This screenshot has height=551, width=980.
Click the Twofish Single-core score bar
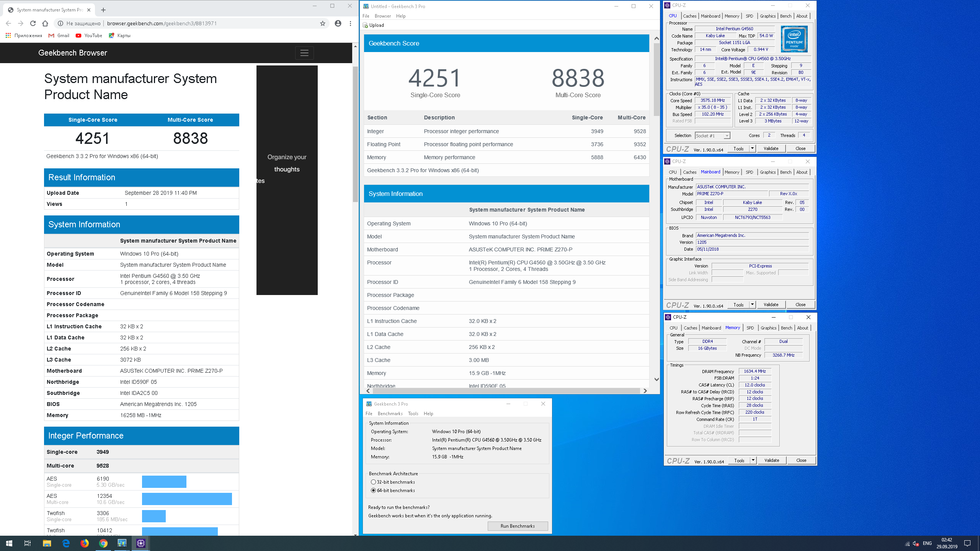coord(154,516)
